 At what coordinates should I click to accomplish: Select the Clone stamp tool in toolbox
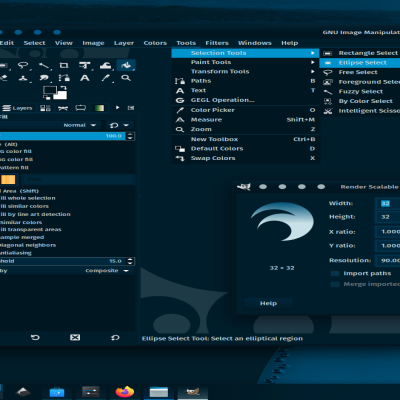click(23, 78)
